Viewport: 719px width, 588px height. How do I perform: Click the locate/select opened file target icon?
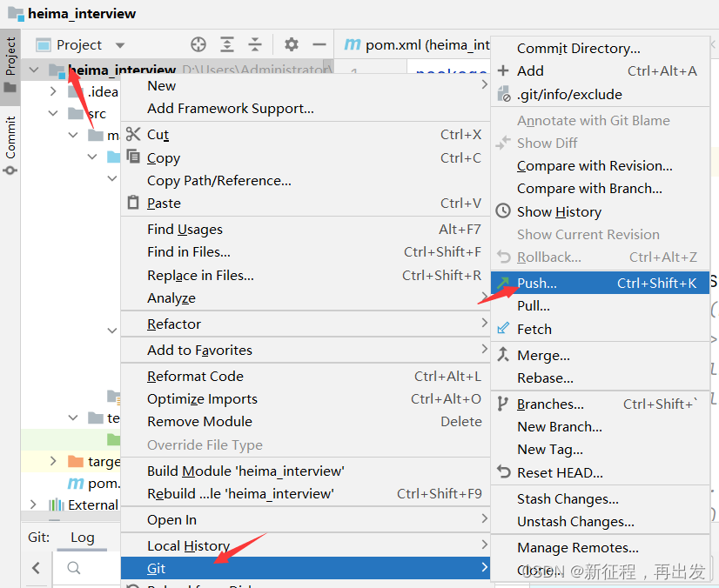pyautogui.click(x=198, y=45)
